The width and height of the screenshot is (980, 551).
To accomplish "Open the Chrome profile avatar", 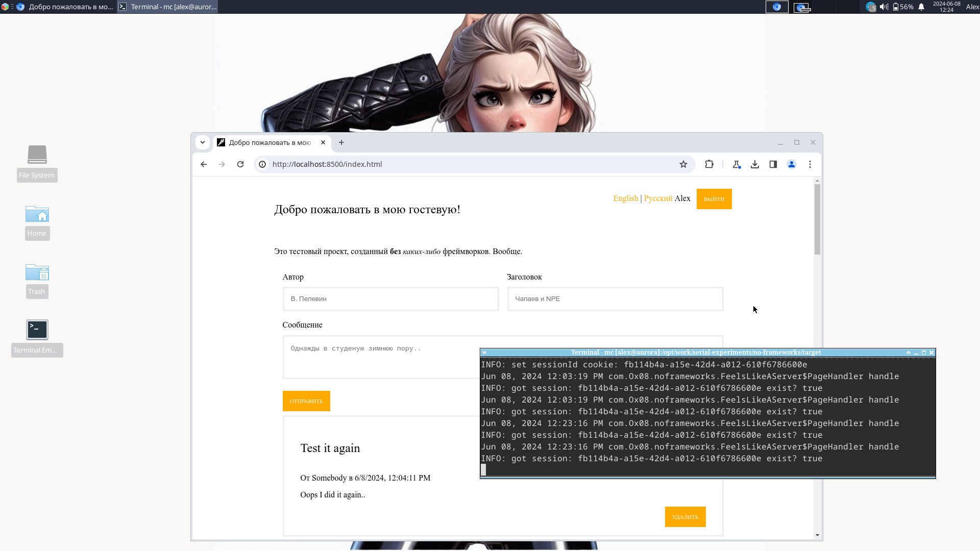I will tap(792, 164).
